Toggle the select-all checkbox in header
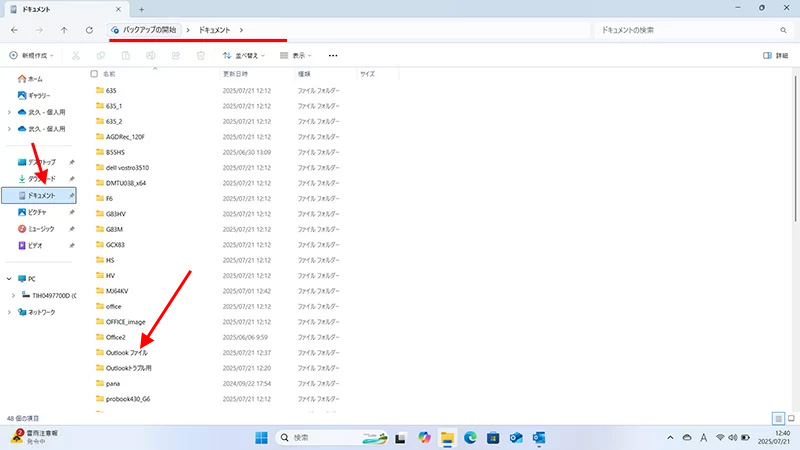Viewport: 800px width, 450px height. click(x=94, y=74)
